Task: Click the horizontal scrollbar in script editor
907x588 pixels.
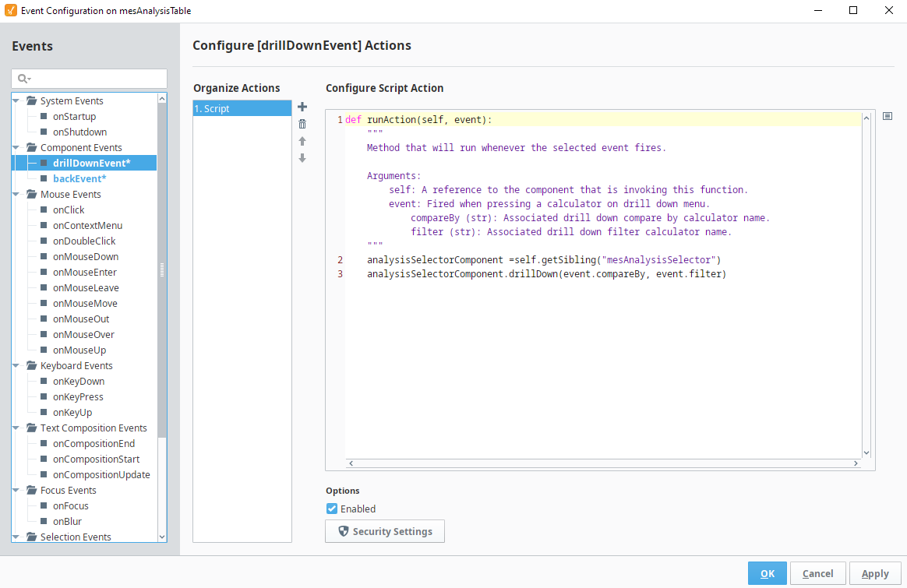Action: tap(603, 463)
